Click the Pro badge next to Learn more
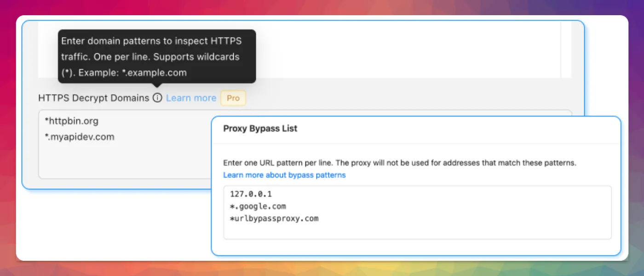The image size is (644, 276). point(233,98)
